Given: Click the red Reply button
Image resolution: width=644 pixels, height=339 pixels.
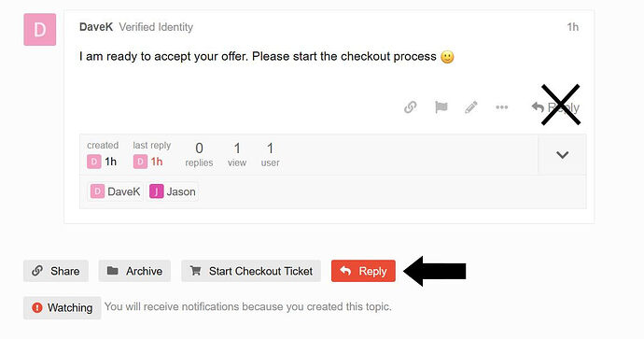Looking at the screenshot, I should (x=363, y=271).
